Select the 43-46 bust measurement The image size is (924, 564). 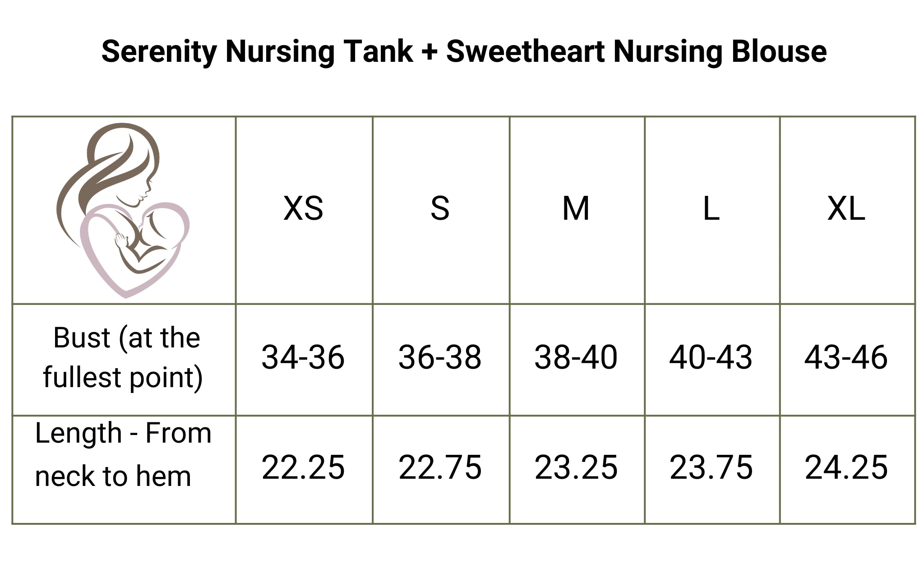pos(846,357)
